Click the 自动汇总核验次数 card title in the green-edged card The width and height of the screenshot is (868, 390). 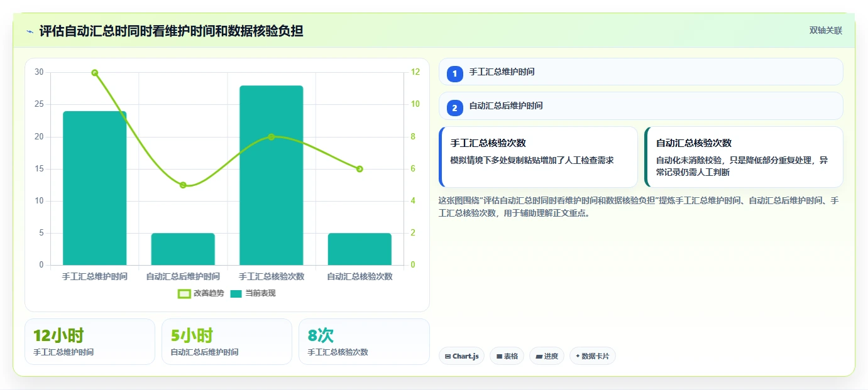(x=694, y=143)
